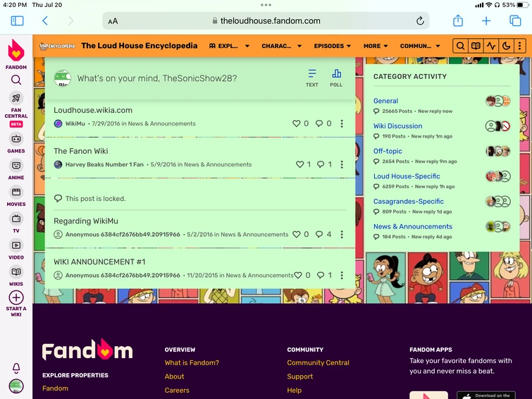Open the Loudhouse.wikia.com post title
The image size is (532, 399).
click(x=93, y=110)
